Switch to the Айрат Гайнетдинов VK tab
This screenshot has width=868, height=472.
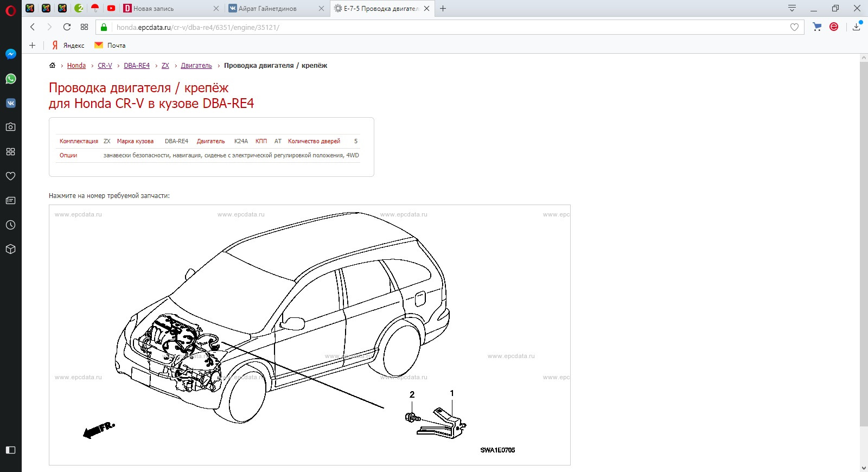point(276,9)
